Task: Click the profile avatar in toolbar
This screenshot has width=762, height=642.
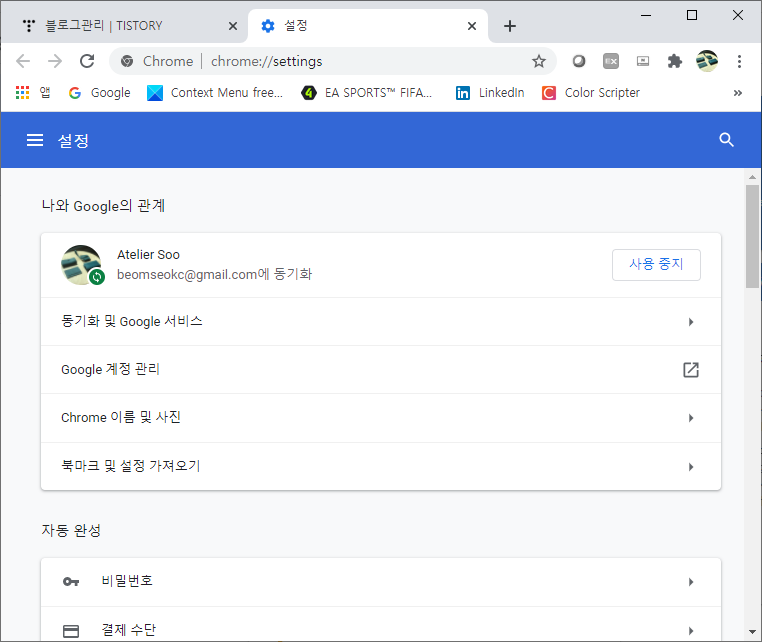Action: 707,61
